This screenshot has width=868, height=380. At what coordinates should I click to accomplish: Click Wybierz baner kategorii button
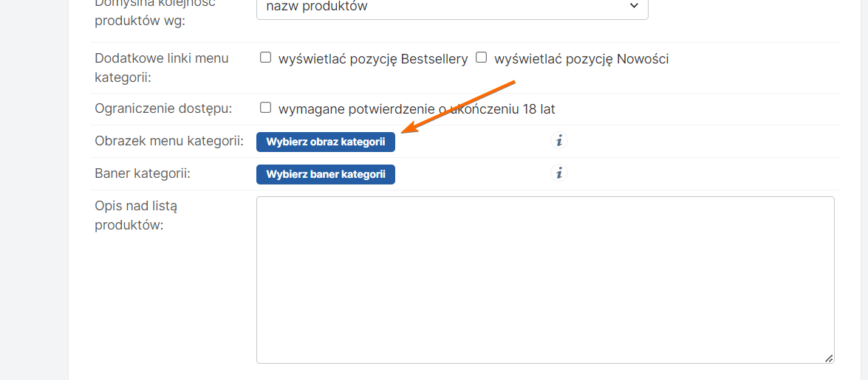click(326, 174)
